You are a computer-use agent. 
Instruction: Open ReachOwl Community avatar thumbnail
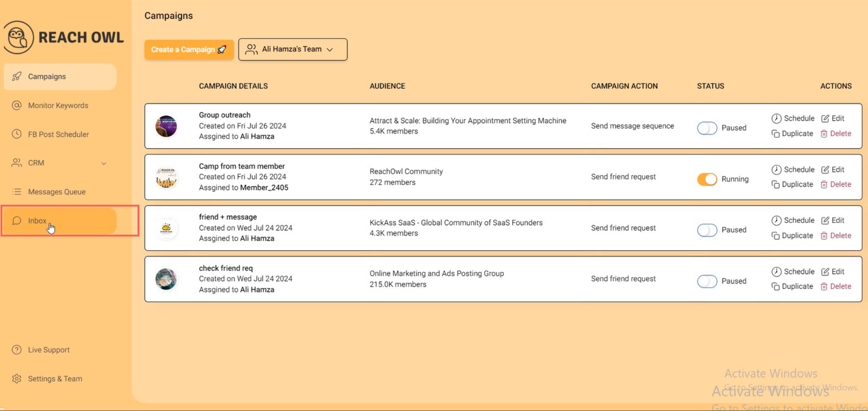click(x=166, y=177)
